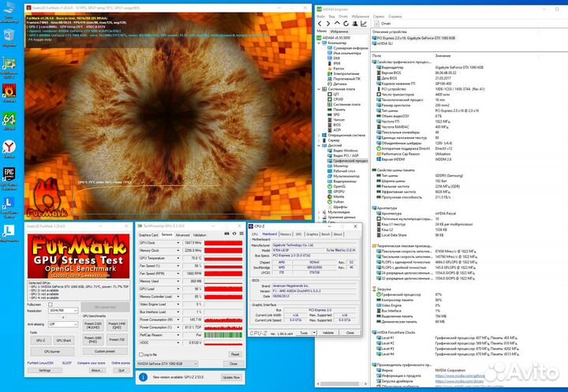Collapse the Компьютер tree node
The image size is (568, 392).
319,43
